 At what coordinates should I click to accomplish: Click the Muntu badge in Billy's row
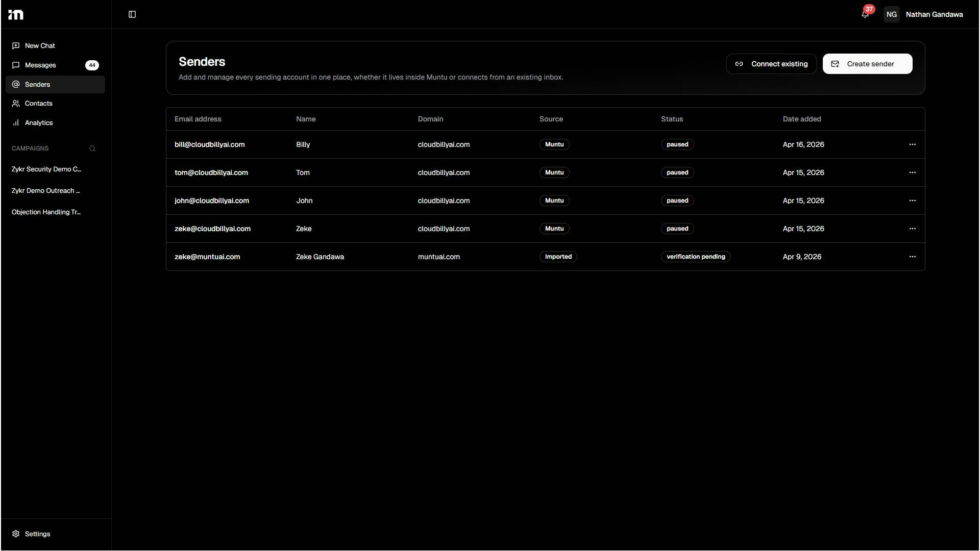554,145
